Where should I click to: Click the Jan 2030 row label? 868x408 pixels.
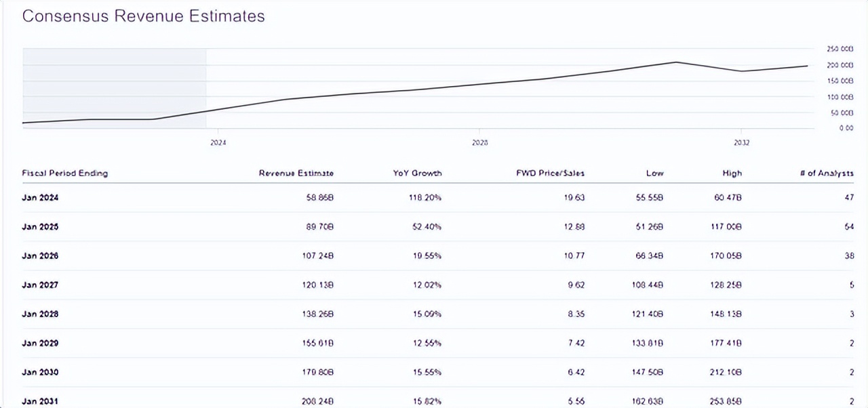[40, 373]
